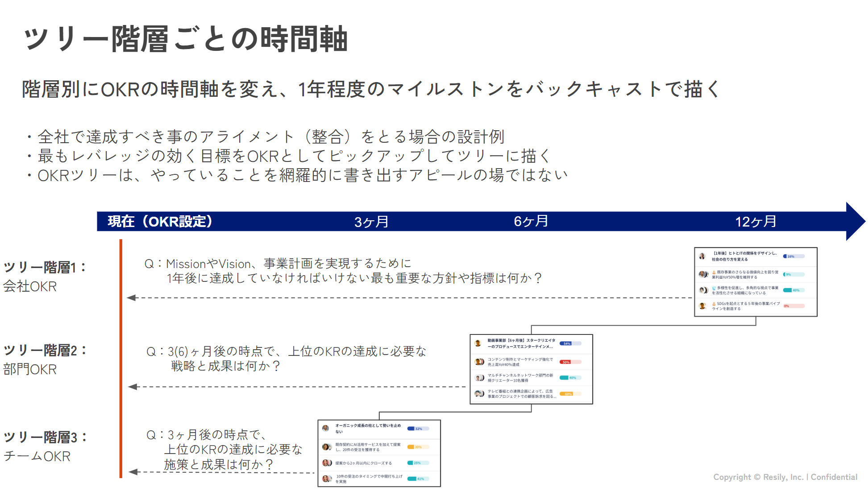The width and height of the screenshot is (868, 491).
Task: Select objective text 【1年後】ヒトとITの関係をデザインし
Action: click(x=744, y=256)
